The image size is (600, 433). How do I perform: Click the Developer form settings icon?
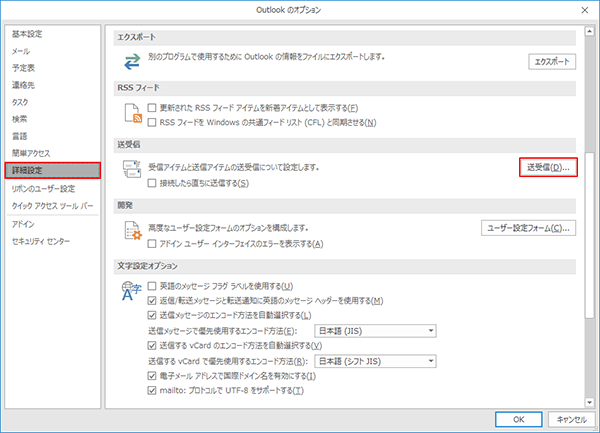click(130, 232)
